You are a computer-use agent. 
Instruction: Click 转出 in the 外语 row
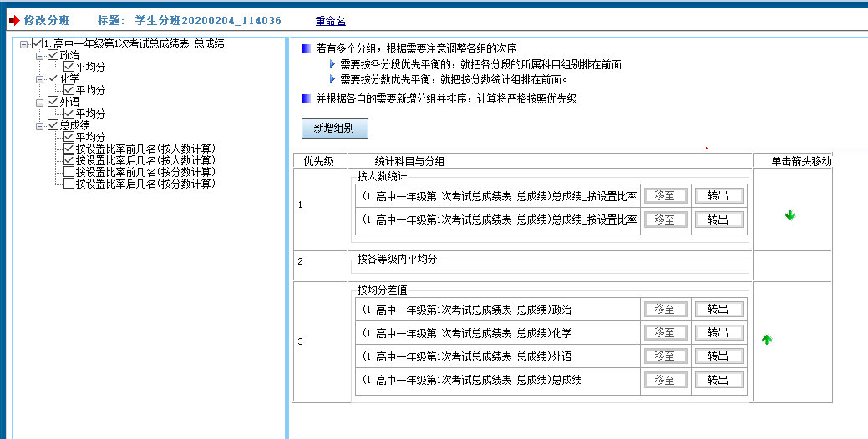click(718, 356)
